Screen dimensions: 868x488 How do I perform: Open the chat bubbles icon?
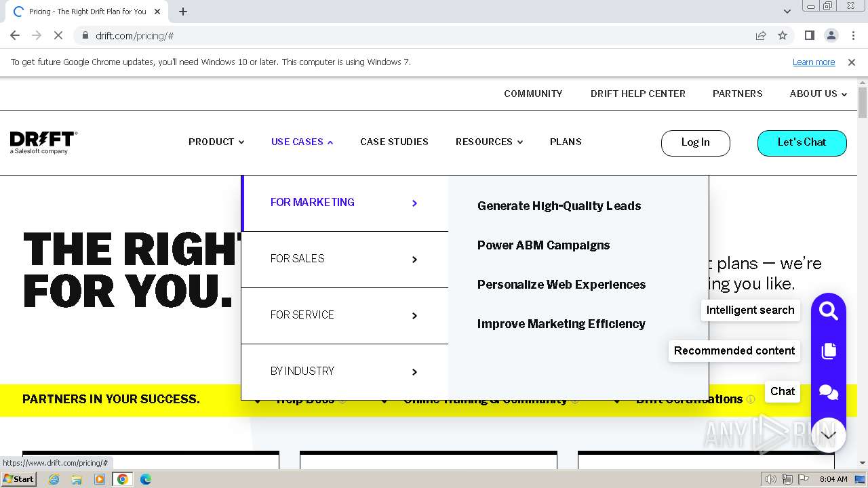point(828,392)
